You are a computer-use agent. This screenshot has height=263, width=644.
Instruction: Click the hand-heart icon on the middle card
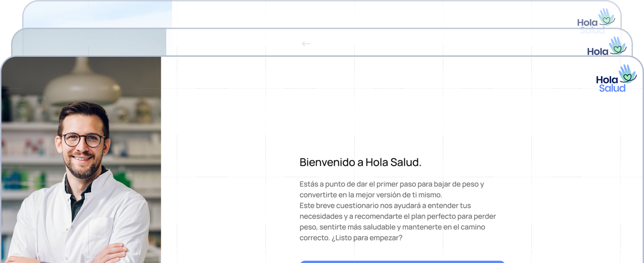pyautogui.click(x=618, y=46)
